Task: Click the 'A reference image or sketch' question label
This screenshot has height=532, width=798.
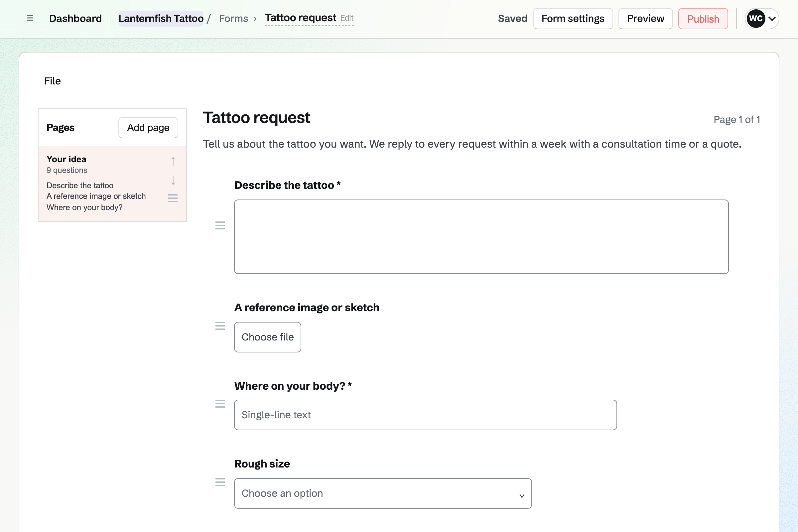Action: [x=307, y=307]
